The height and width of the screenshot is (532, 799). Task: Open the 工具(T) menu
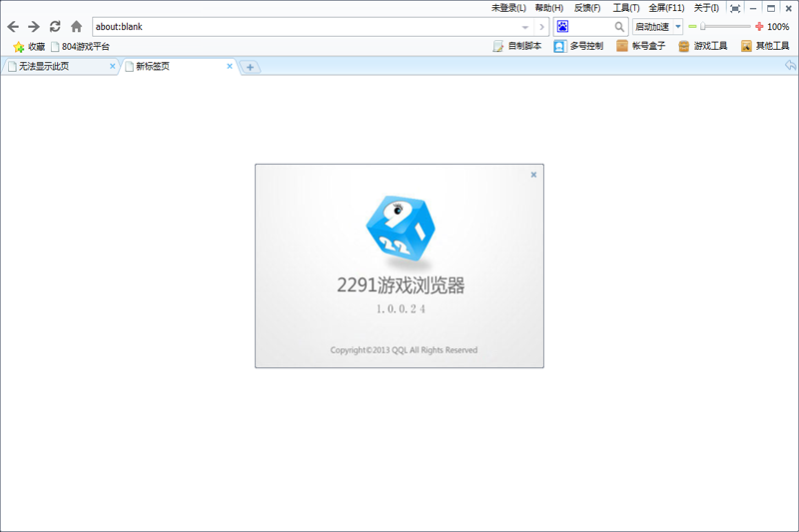click(x=626, y=8)
